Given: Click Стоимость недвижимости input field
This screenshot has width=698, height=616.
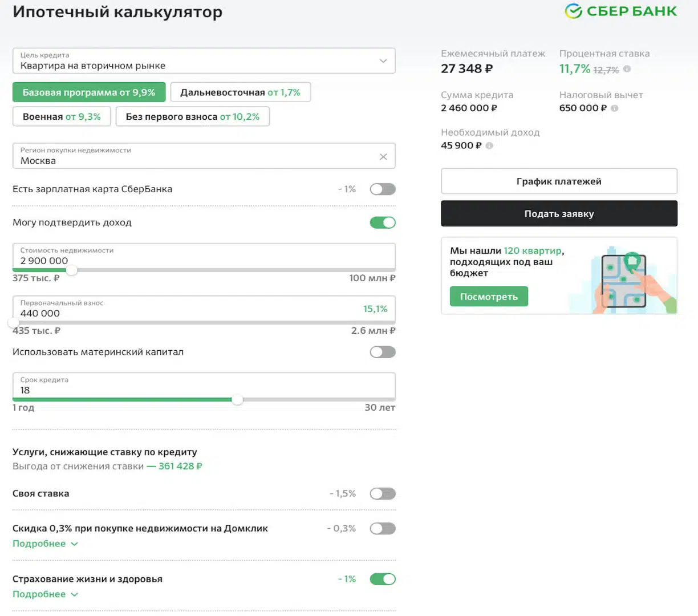Looking at the screenshot, I should pyautogui.click(x=204, y=256).
